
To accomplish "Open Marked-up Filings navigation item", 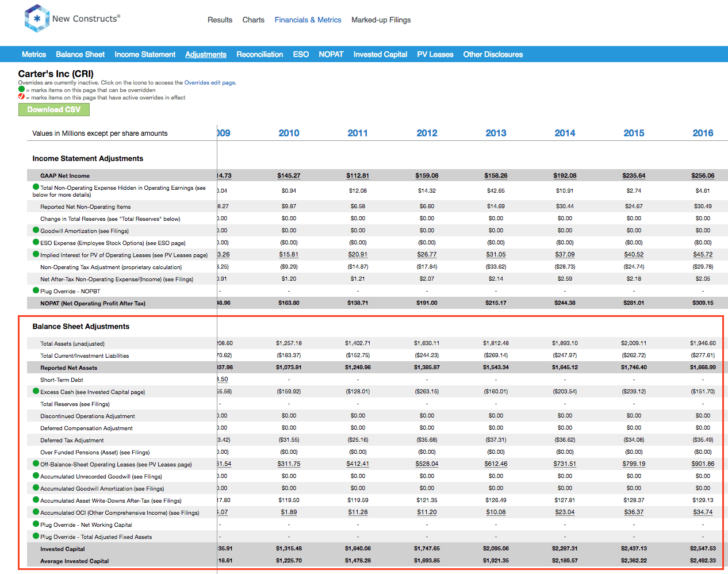I will click(x=381, y=20).
